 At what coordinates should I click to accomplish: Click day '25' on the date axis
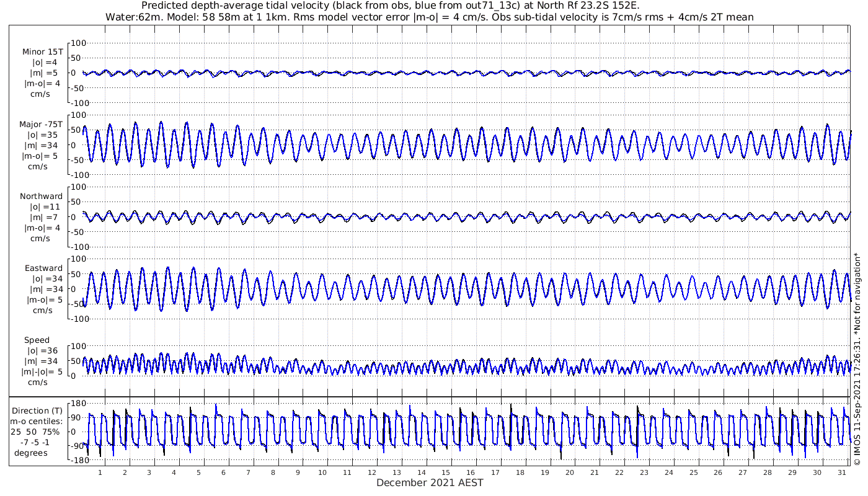tap(693, 472)
